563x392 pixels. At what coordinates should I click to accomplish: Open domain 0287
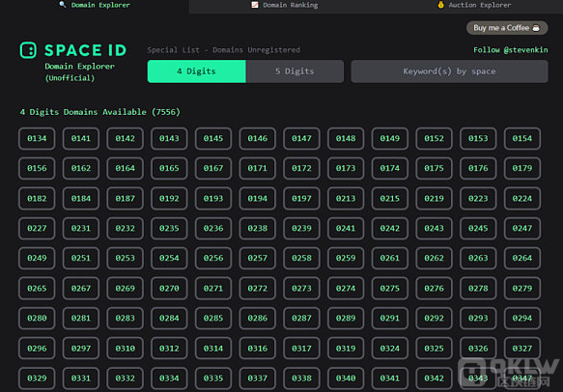coord(301,318)
